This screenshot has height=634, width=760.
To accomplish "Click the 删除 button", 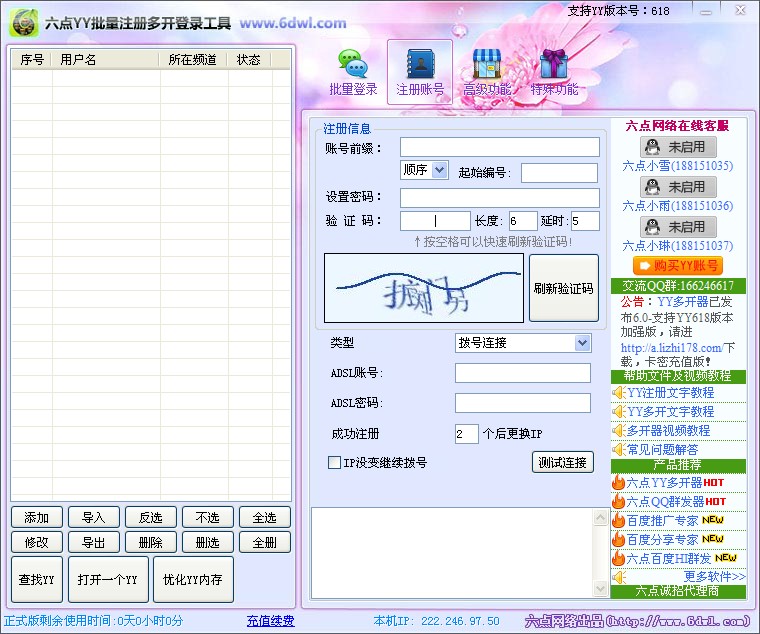I will click(x=150, y=542).
